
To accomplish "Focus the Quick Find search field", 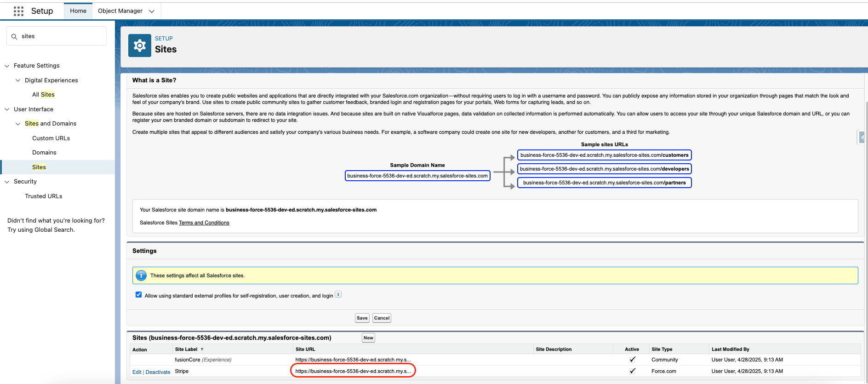I will 57,36.
